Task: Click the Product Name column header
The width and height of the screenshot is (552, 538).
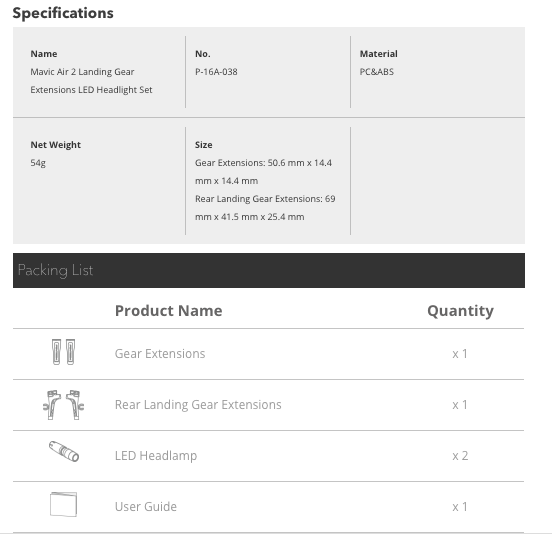Action: 169,311
